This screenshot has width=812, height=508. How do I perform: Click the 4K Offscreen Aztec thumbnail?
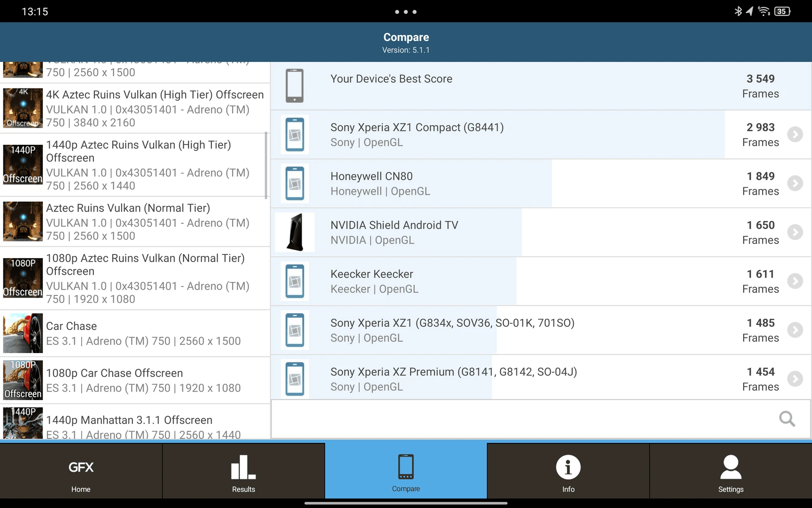23,108
